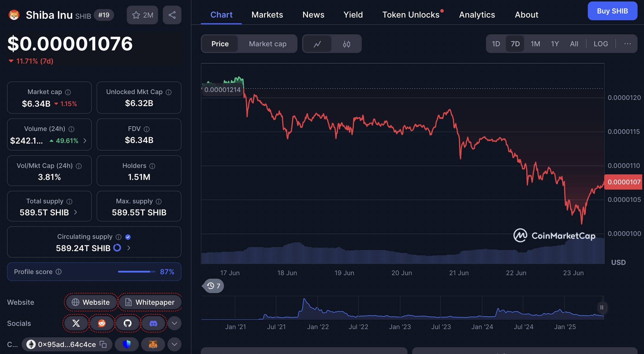Open the Reddit social link
Screen dimensions: 644x354
(102, 323)
